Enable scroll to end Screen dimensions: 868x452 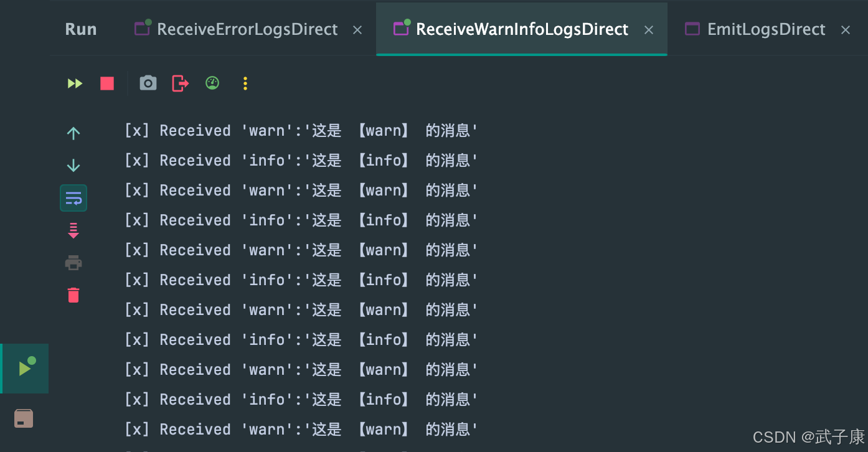click(73, 230)
